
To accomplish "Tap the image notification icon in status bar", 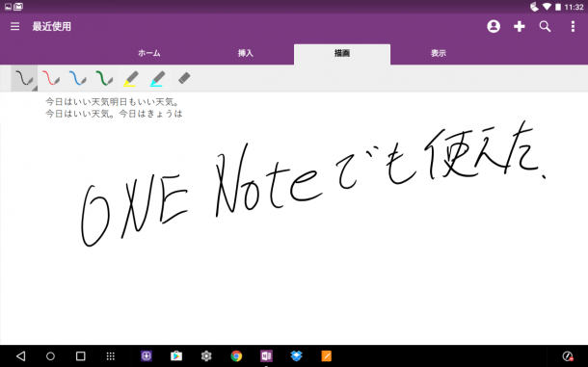I will point(8,7).
